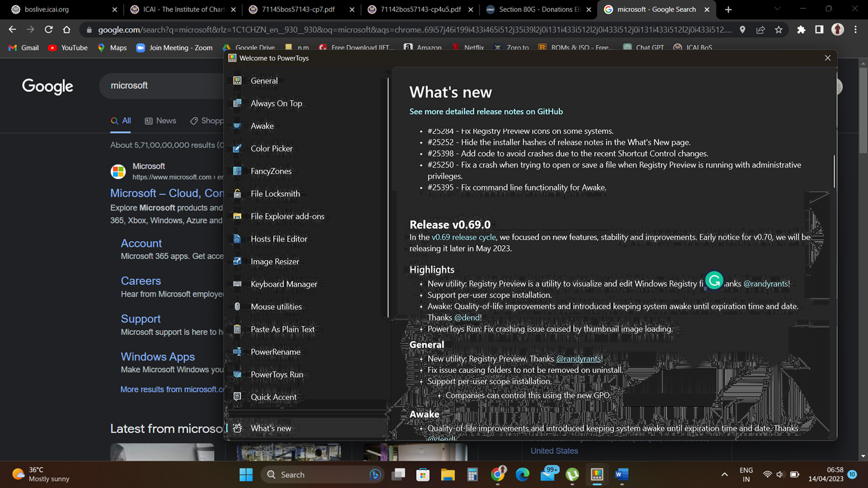
Task: Open the Task View taskbar icon
Action: coord(398,475)
